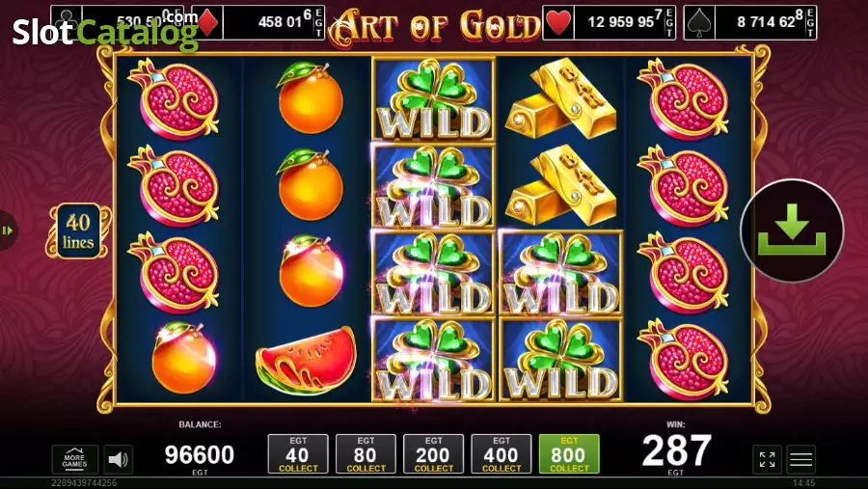Mute the game sound via speaker icon

[x=118, y=459]
